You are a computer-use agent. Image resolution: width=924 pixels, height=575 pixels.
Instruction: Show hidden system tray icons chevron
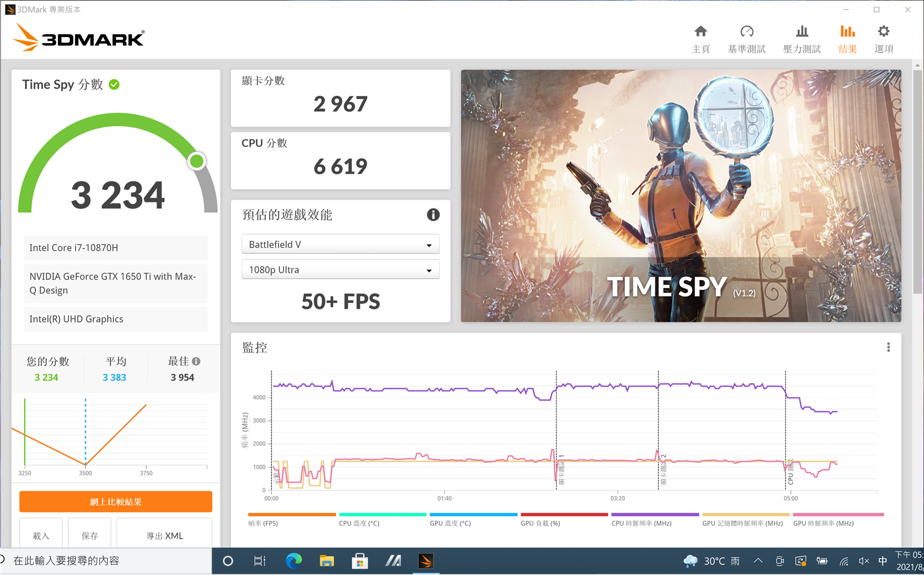758,561
